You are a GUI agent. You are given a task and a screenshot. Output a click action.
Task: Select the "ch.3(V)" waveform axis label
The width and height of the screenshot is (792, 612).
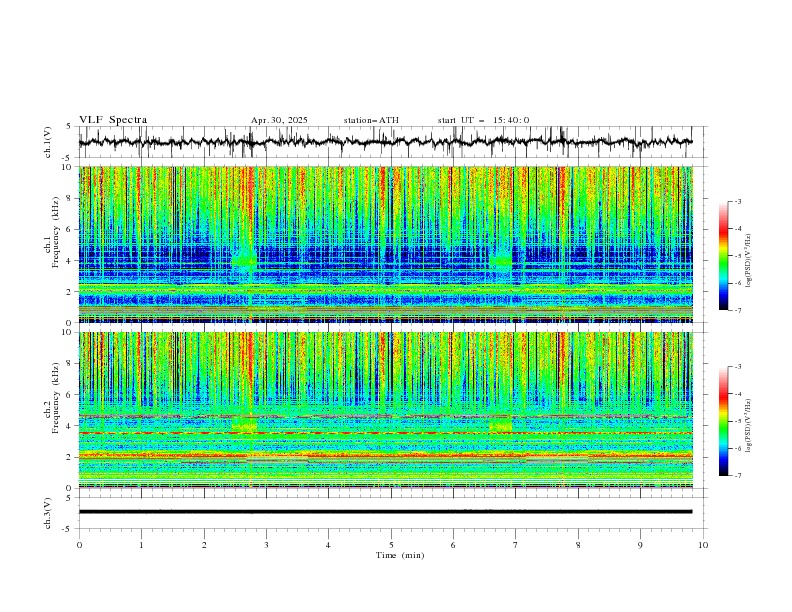click(x=48, y=513)
